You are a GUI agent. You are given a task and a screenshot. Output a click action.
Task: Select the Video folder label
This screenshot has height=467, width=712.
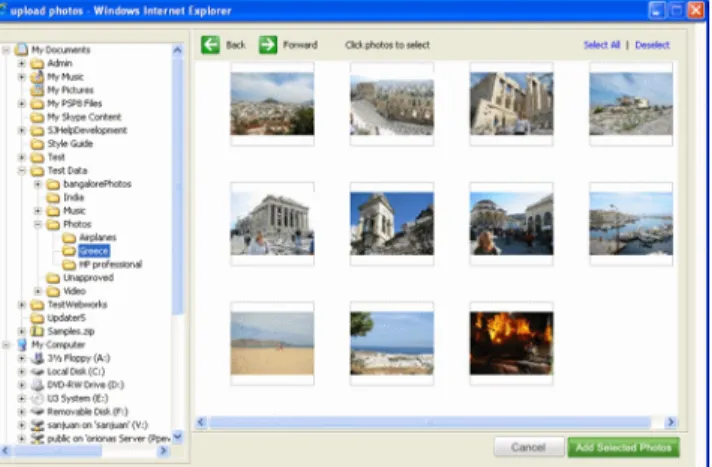click(74, 291)
